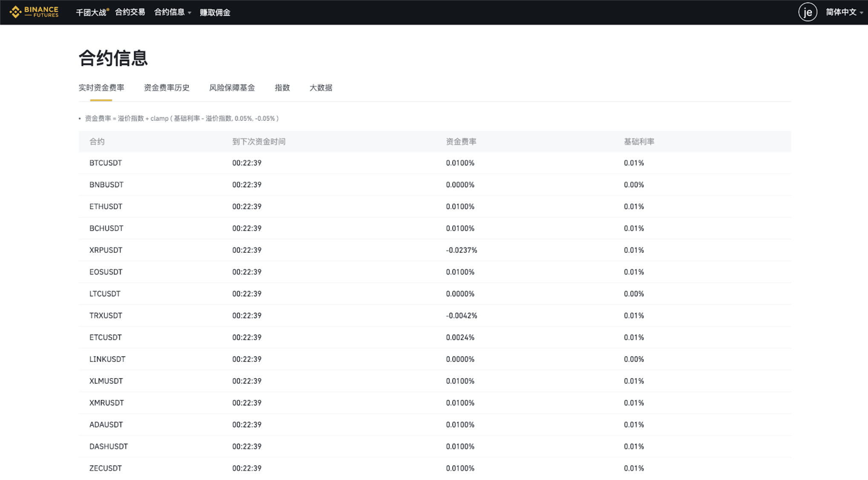Click the DASHUSDT contract name
Screen dimensions: 868x480
pyautogui.click(x=109, y=446)
